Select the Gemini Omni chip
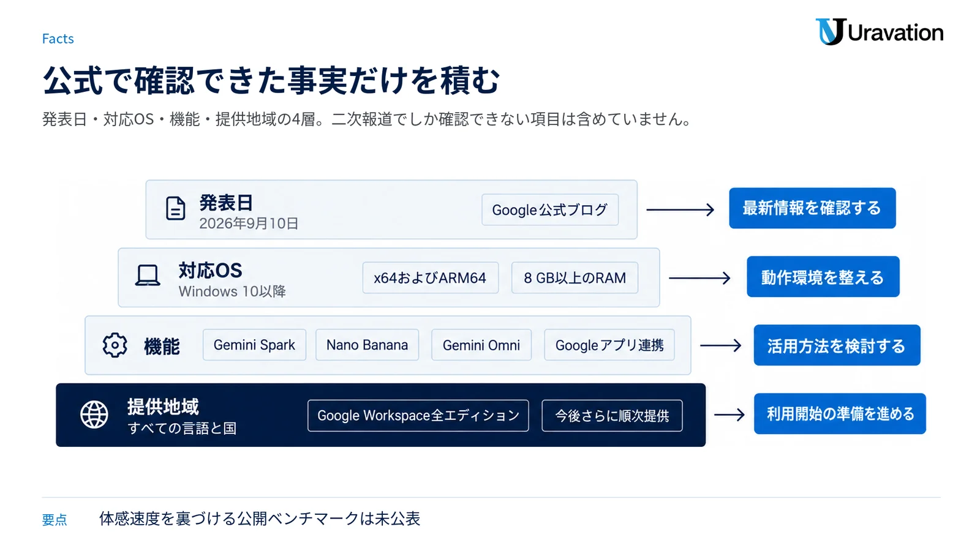Screen dimensions: 980x551 coord(481,345)
